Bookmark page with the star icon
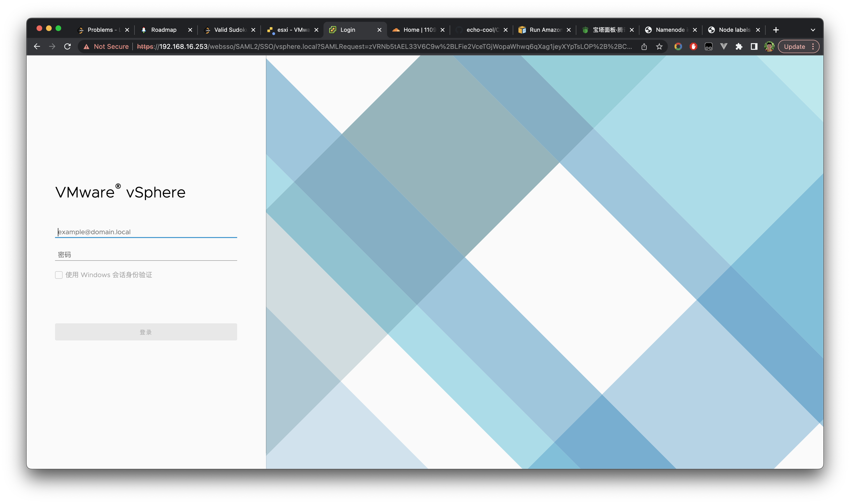This screenshot has height=504, width=850. pos(659,46)
